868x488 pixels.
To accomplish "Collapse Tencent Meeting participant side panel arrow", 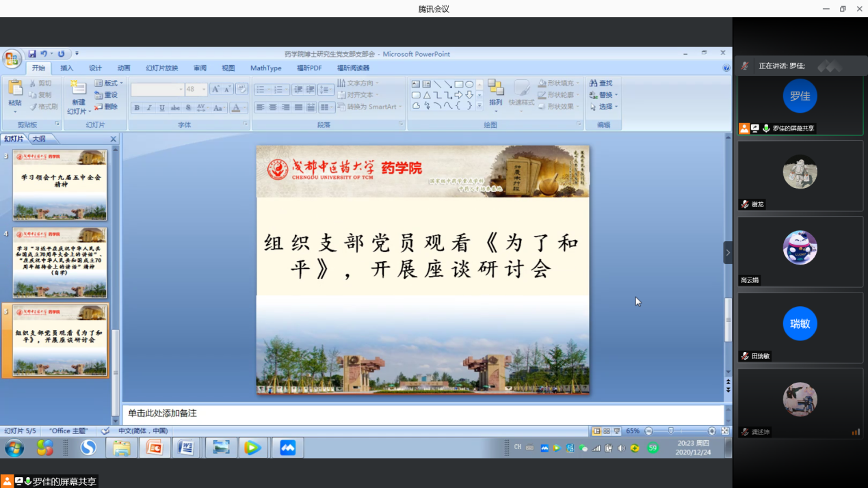I will tap(728, 252).
